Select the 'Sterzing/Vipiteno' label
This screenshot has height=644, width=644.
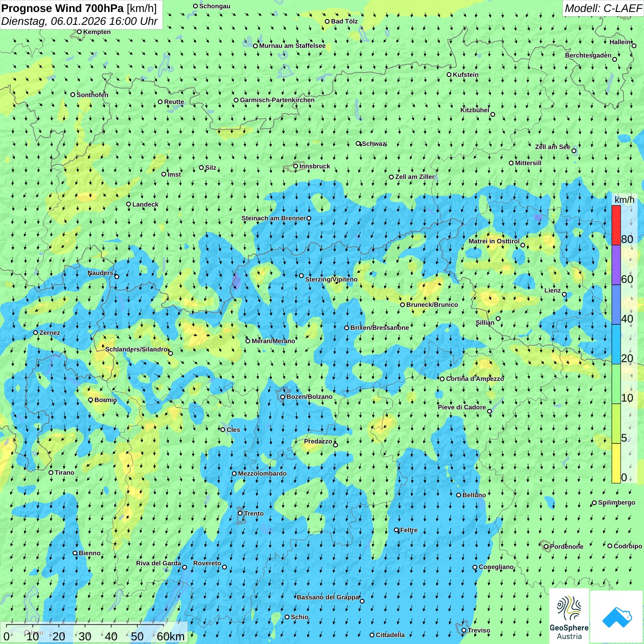point(331,279)
